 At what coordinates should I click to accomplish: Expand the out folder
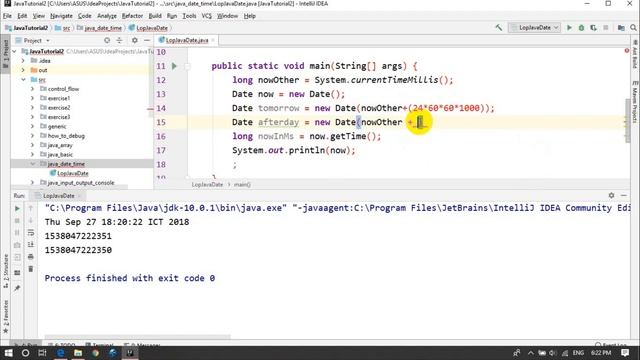[x=23, y=70]
